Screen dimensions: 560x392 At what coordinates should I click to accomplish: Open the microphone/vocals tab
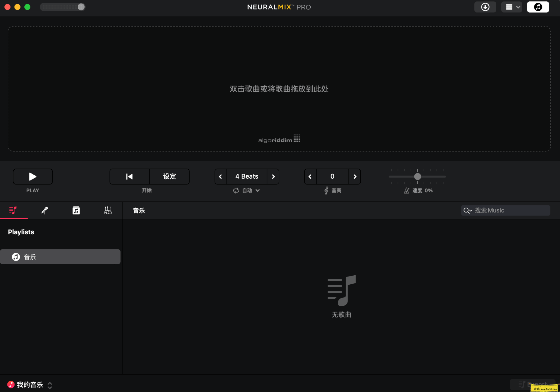coord(45,210)
